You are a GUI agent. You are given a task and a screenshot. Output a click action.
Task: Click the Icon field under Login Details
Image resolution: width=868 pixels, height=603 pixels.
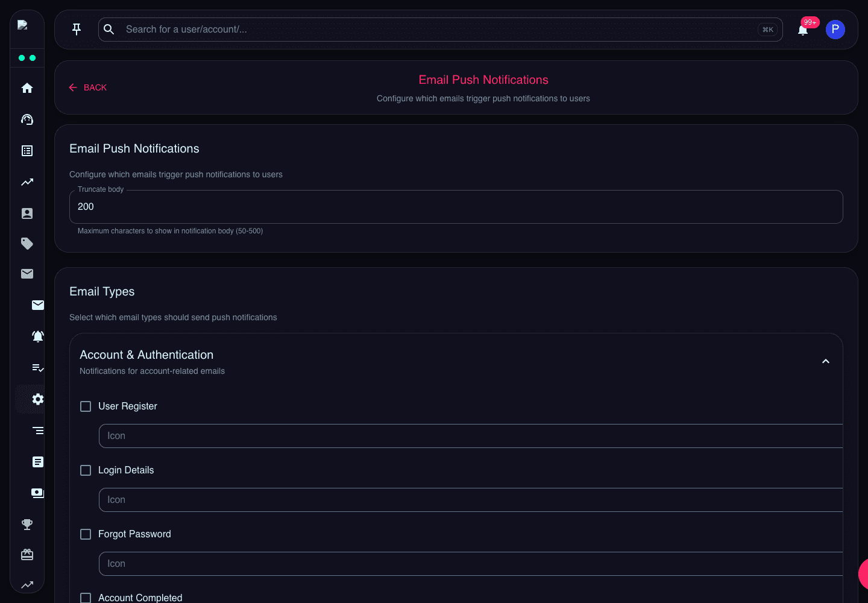(471, 500)
